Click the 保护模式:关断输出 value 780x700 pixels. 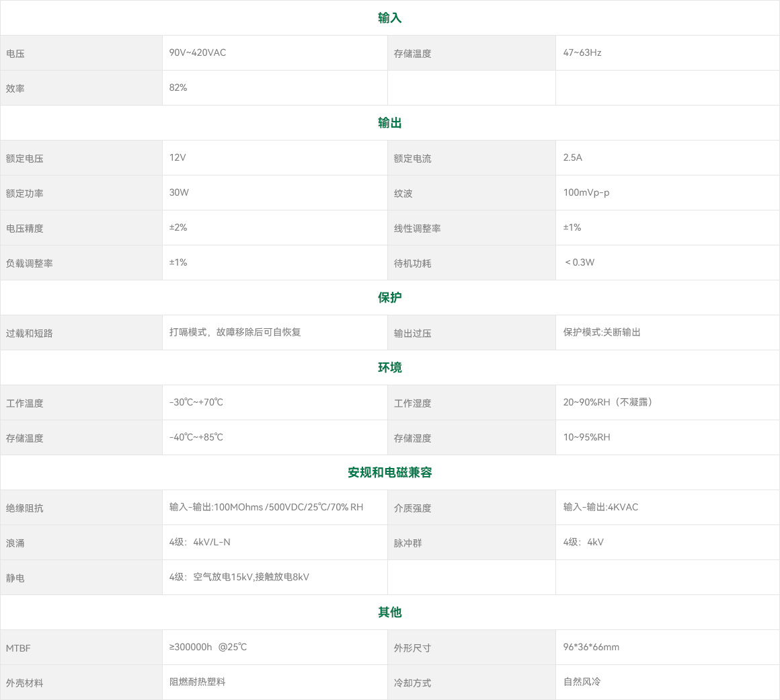click(x=602, y=332)
